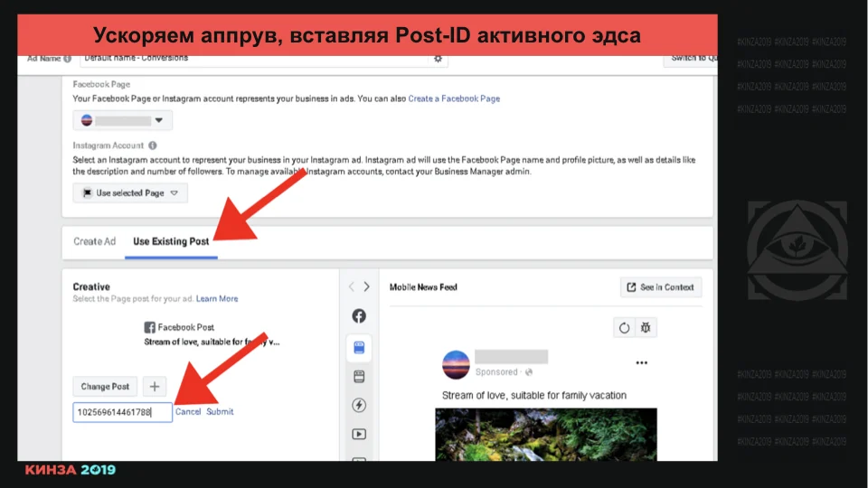Refresh the ad preview
Viewport: 868px width, 488px height.
click(624, 327)
